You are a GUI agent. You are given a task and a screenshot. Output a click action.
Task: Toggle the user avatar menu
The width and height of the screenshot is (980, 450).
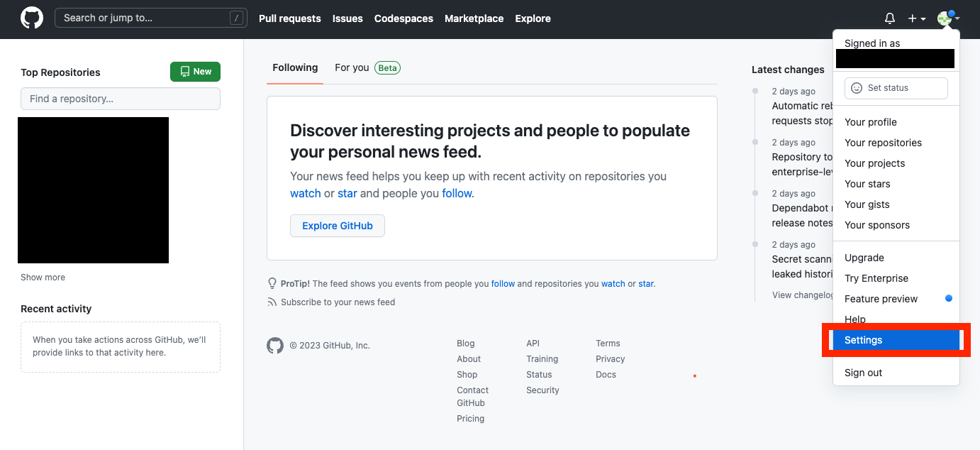tap(947, 18)
